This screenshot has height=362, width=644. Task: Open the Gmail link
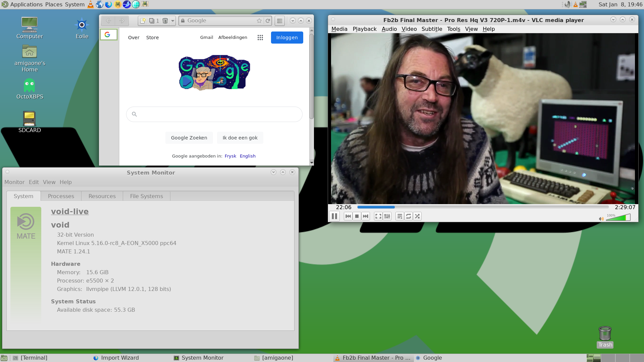point(207,38)
